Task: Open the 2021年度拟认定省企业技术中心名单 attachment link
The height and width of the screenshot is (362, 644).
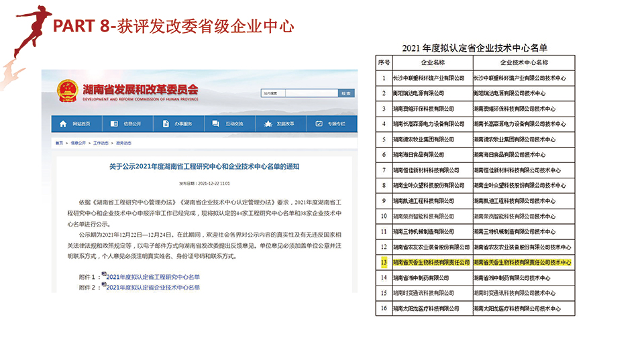Action: click(153, 287)
